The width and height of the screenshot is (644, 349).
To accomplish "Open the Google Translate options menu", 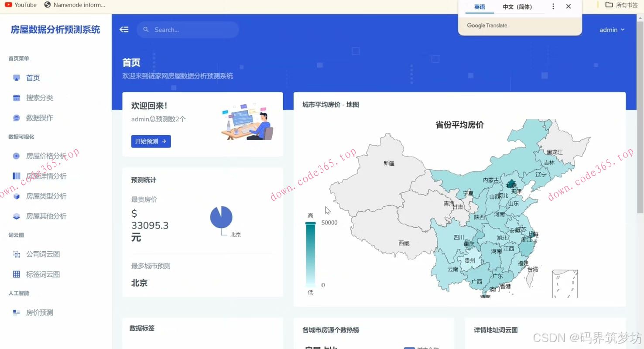I will [x=552, y=7].
